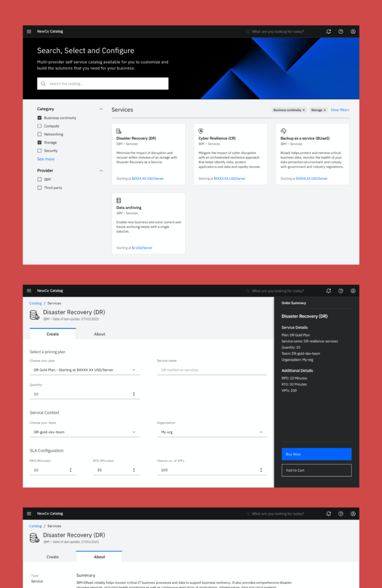Screen dimensions: 382x588
Task: Click the Cyber Resilience shield icon
Action: point(201,131)
